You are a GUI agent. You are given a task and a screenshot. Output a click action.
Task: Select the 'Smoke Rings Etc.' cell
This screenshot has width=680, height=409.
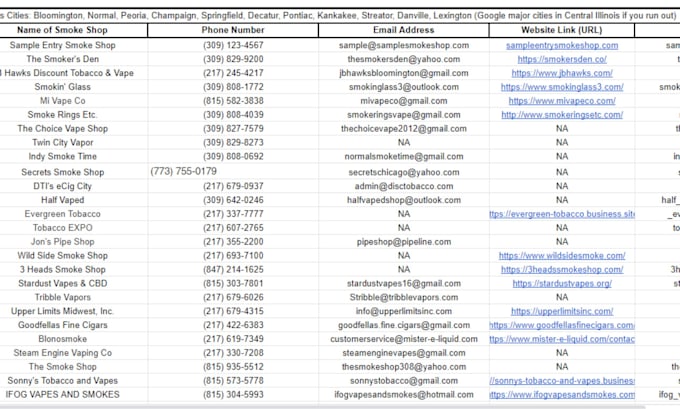(73, 115)
